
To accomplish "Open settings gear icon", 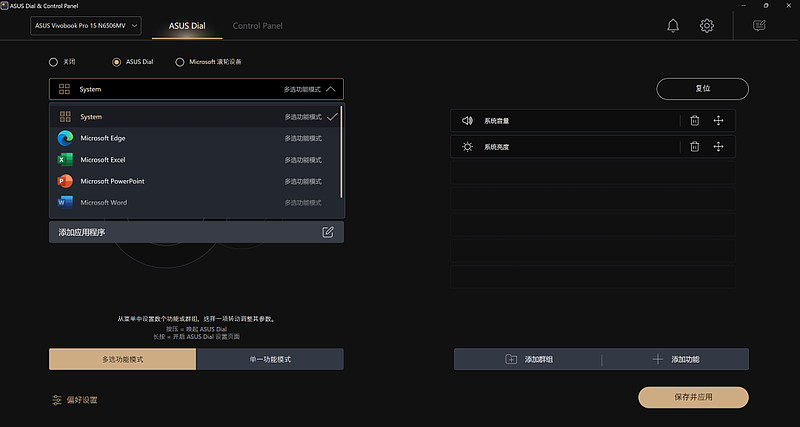I will pos(707,26).
